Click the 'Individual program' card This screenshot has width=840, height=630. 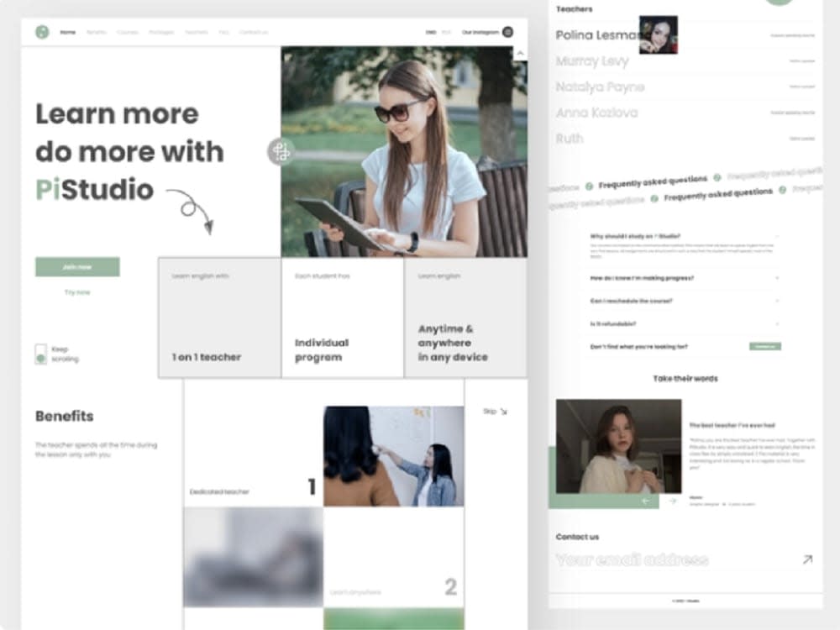pyautogui.click(x=343, y=318)
